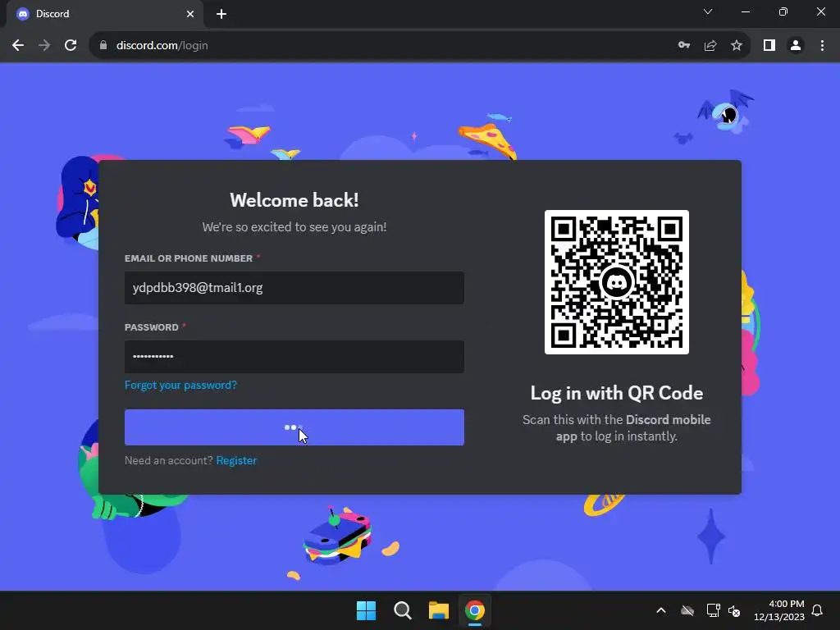Screen dimensions: 840x630
Task: Open the clock showing 4:00 PM
Action: coord(779,610)
